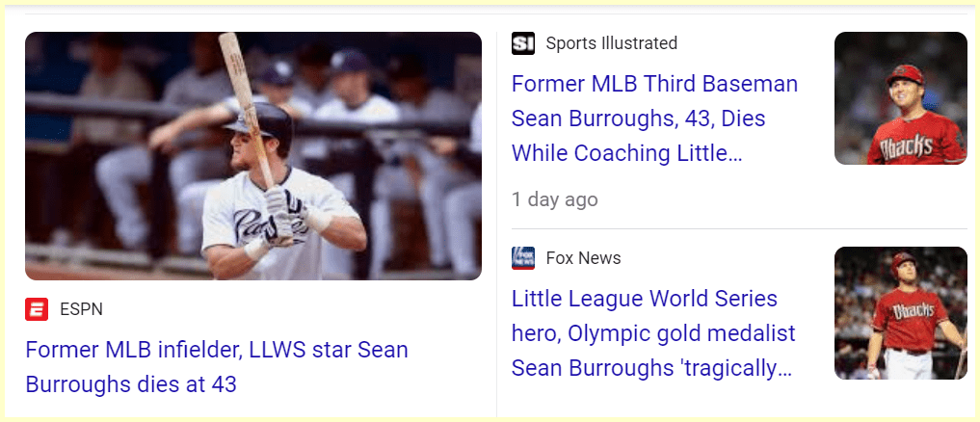Click the large ESPN batter photo

click(253, 156)
